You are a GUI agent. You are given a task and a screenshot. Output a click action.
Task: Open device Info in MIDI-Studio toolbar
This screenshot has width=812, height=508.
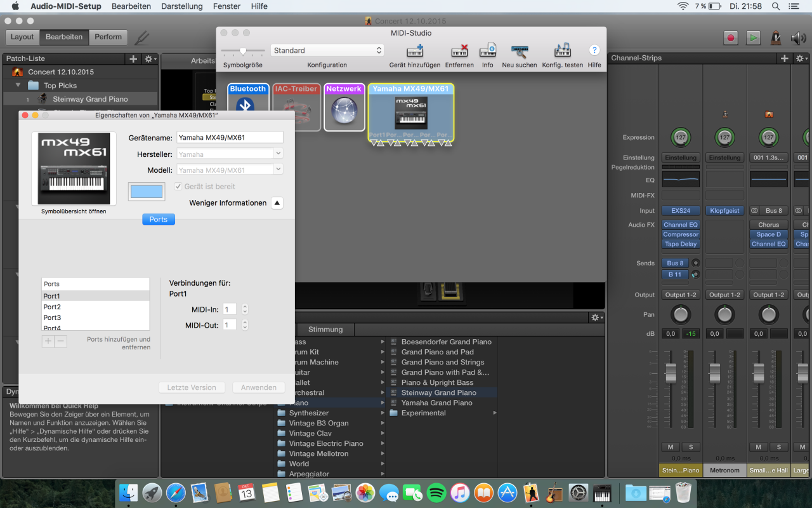click(x=487, y=50)
